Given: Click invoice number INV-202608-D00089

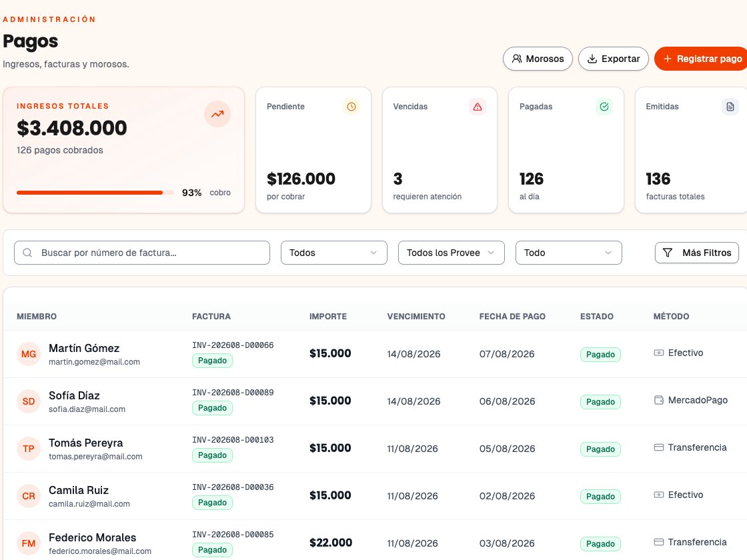Looking at the screenshot, I should click(233, 393).
